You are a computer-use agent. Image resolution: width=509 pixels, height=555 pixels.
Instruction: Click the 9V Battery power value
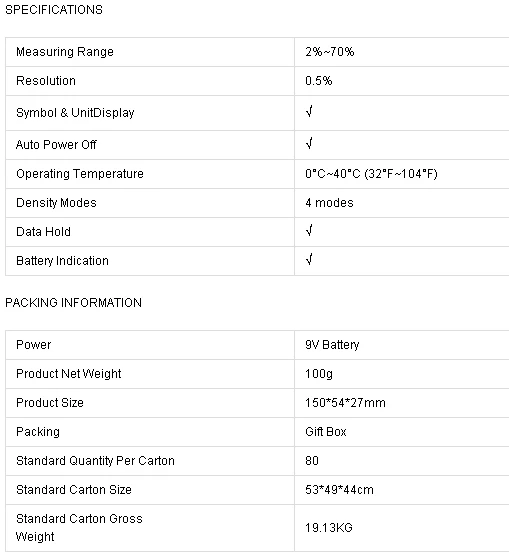[332, 345]
